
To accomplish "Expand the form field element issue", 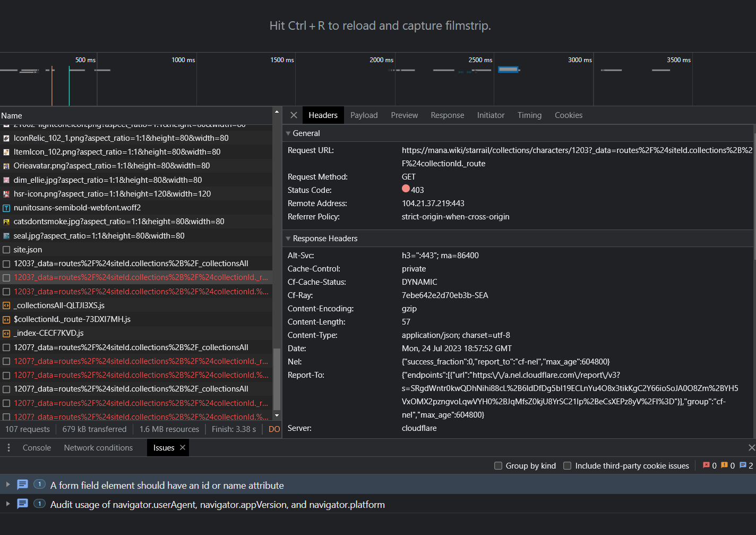I will (7, 485).
